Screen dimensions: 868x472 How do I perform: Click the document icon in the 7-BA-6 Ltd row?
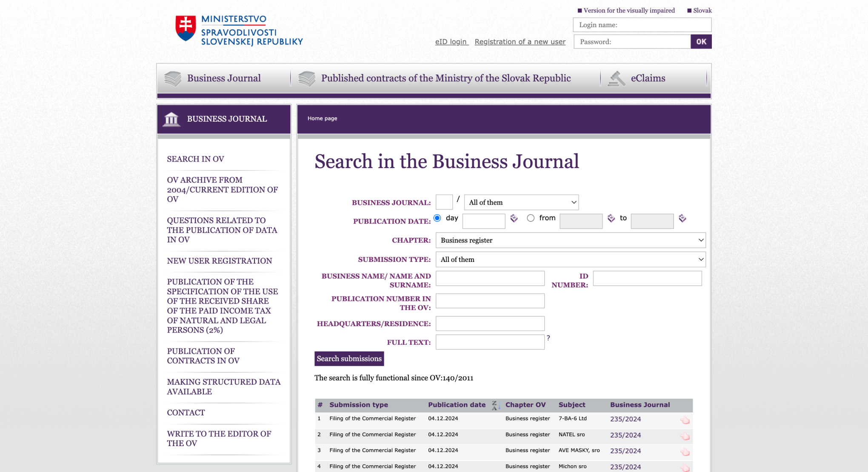(685, 420)
